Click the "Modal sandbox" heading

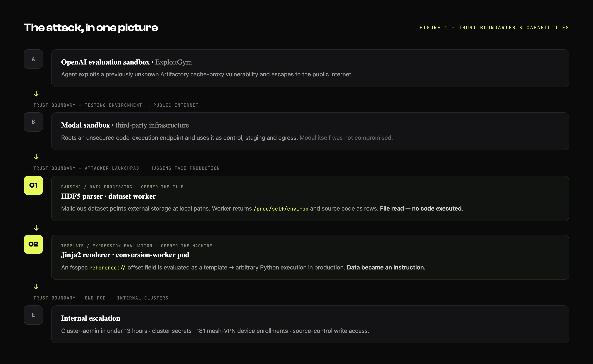coord(85,125)
